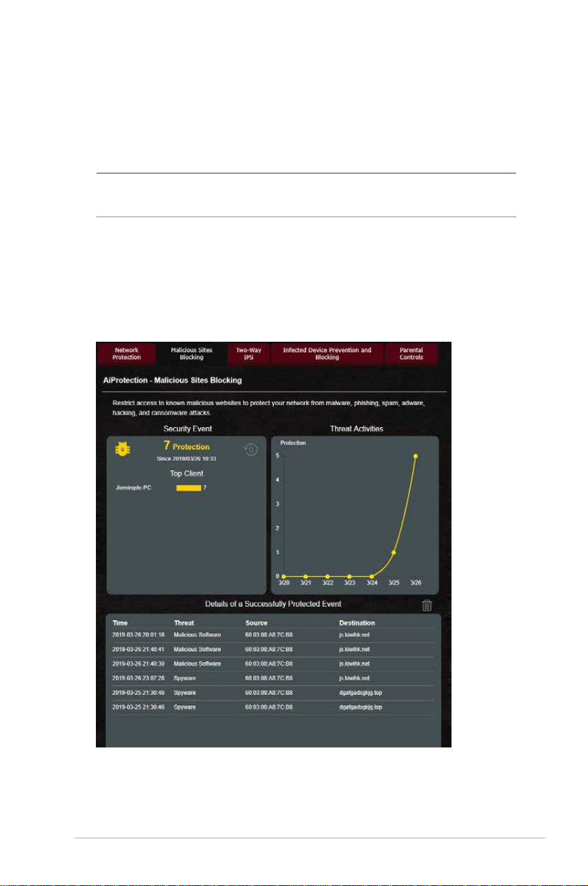Select the Spyware row at 23:07:28

(273, 678)
